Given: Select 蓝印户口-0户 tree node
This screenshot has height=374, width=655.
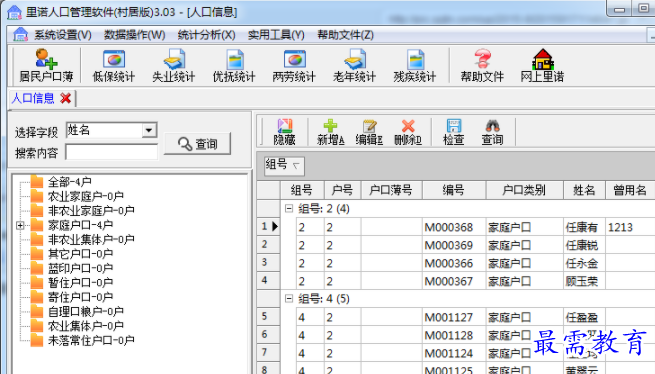Looking at the screenshot, I should click(x=80, y=268).
